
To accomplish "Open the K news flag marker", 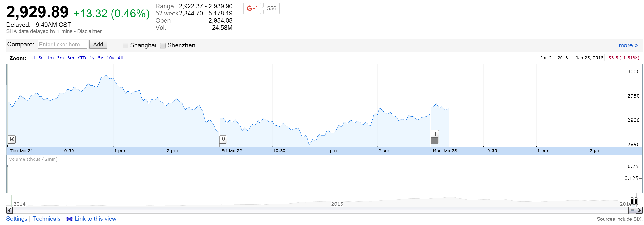I will click(x=12, y=140).
